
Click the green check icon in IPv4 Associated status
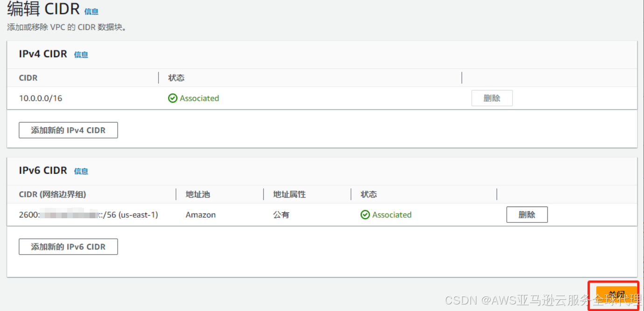[173, 98]
